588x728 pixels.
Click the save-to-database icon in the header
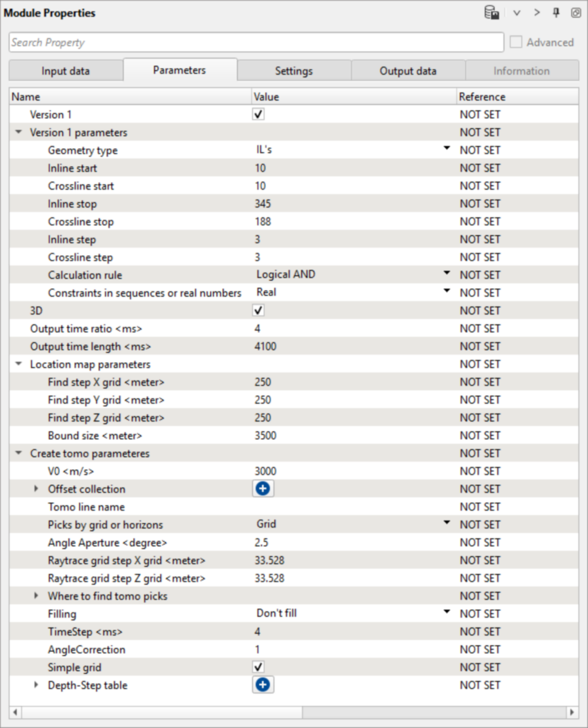click(491, 12)
